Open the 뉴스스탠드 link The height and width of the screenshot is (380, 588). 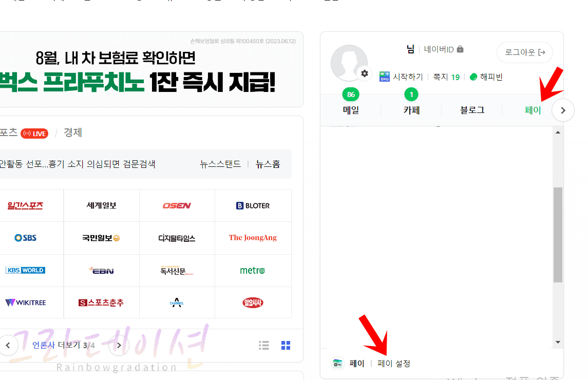tap(220, 164)
